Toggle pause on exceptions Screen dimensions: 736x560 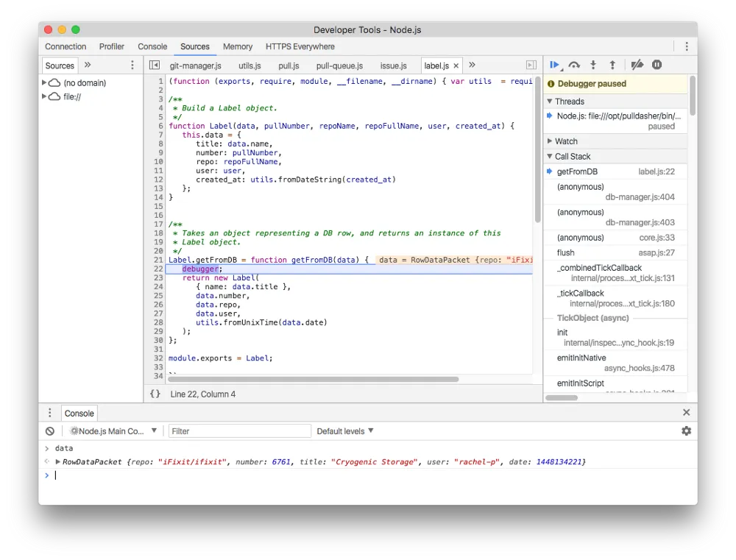tap(657, 65)
